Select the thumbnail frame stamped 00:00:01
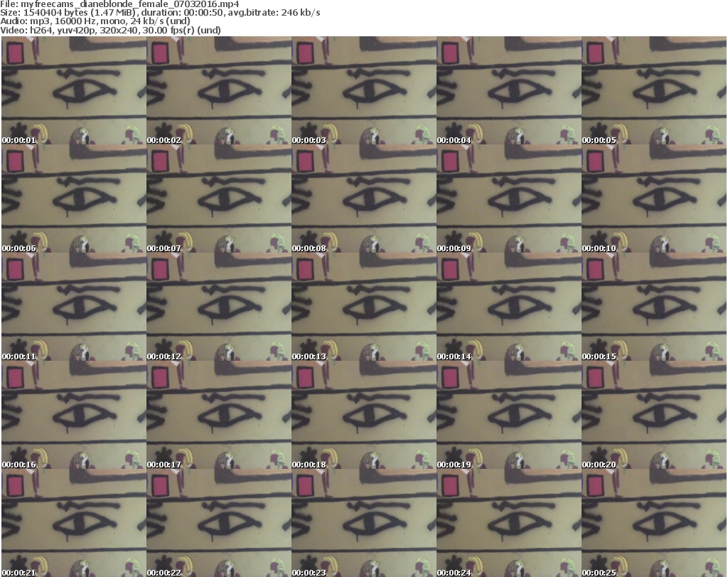 point(74,90)
